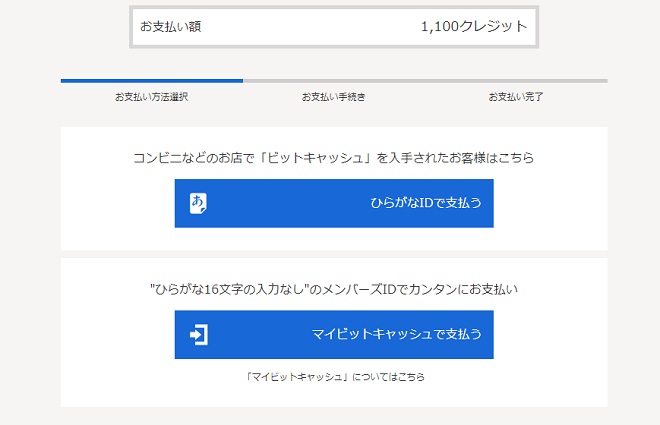The image size is (660, 425).
Task: Click the gray-bordered payment amount box
Action: [333, 27]
